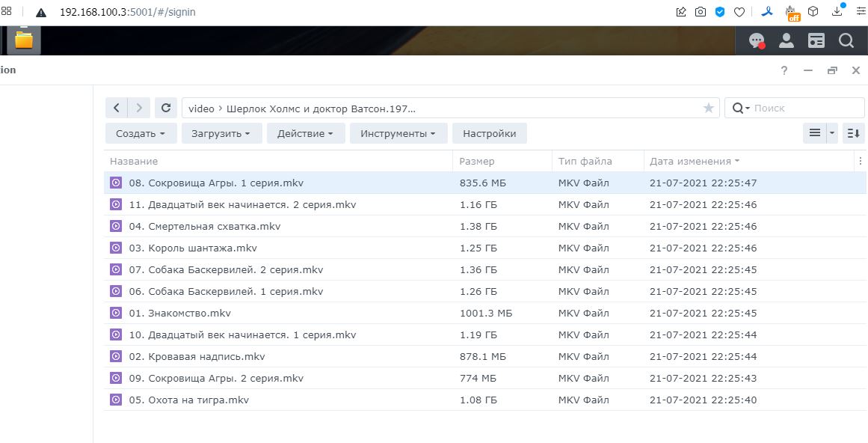Screen dimensions: 868x443
Task: Click the video breadcrumb in path bar
Action: click(x=201, y=109)
